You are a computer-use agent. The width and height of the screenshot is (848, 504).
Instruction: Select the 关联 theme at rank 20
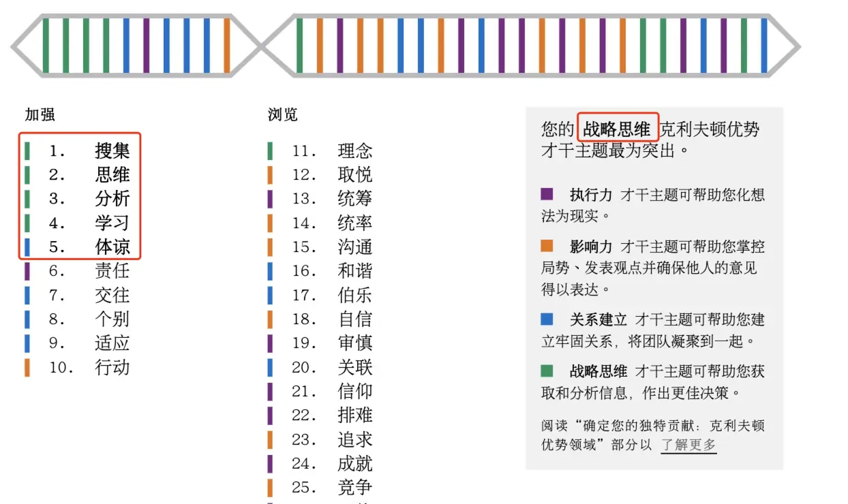point(354,368)
